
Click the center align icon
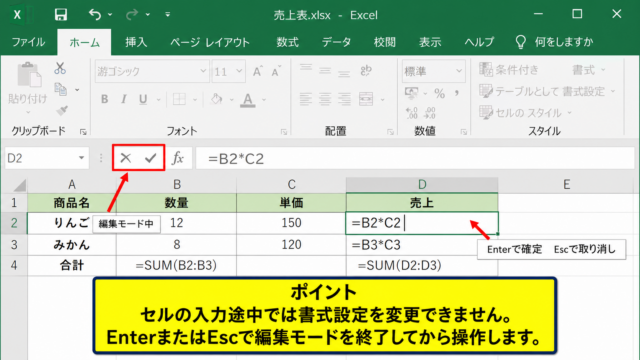coord(325,99)
